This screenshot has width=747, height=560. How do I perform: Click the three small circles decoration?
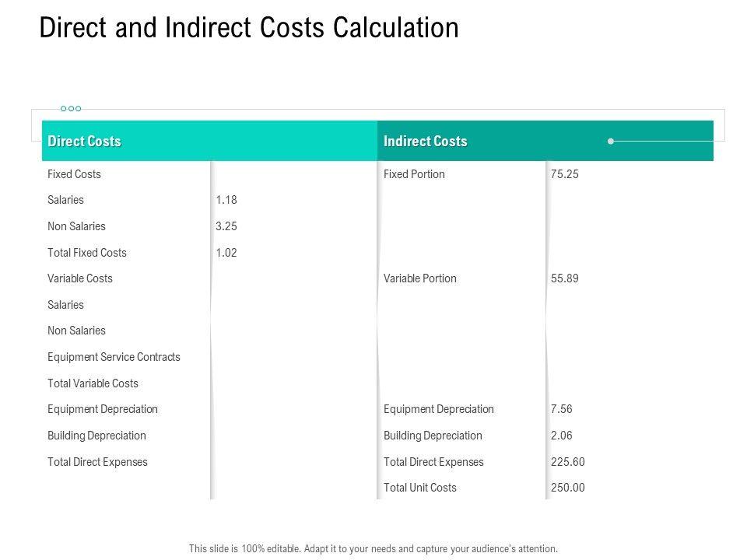[71, 109]
